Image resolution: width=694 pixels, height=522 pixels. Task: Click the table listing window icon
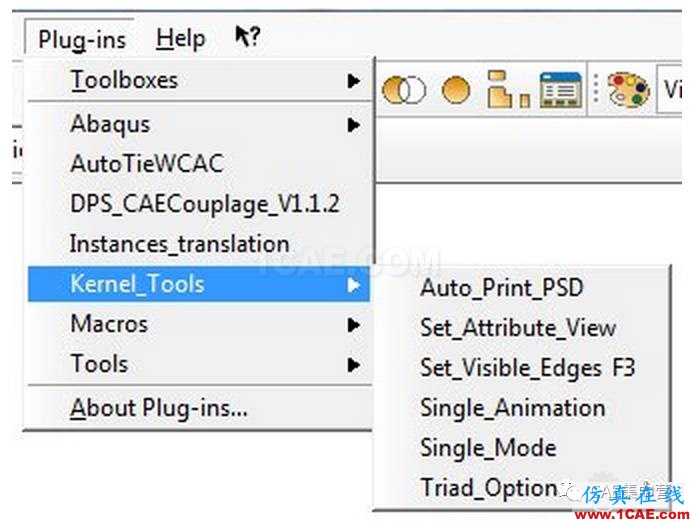pyautogui.click(x=560, y=90)
